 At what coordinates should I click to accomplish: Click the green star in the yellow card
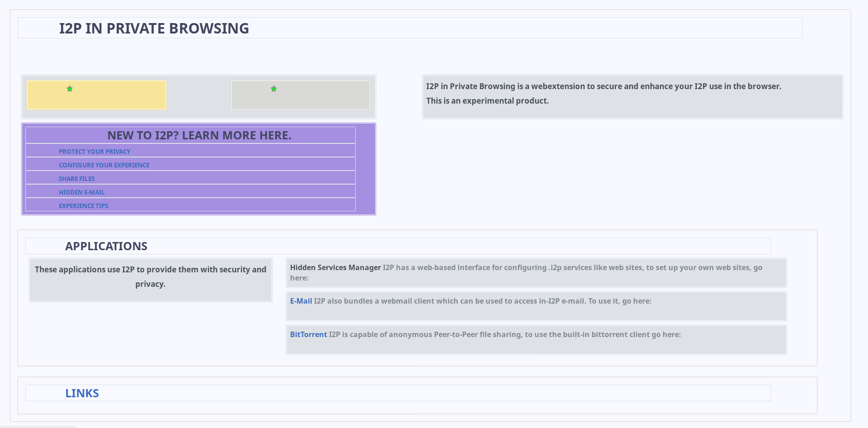point(70,89)
